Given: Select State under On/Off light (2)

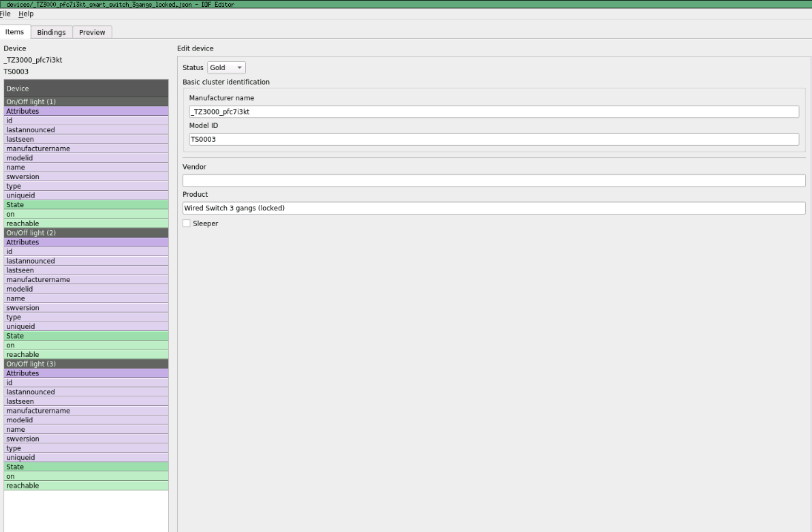Looking at the screenshot, I should pyautogui.click(x=86, y=337).
